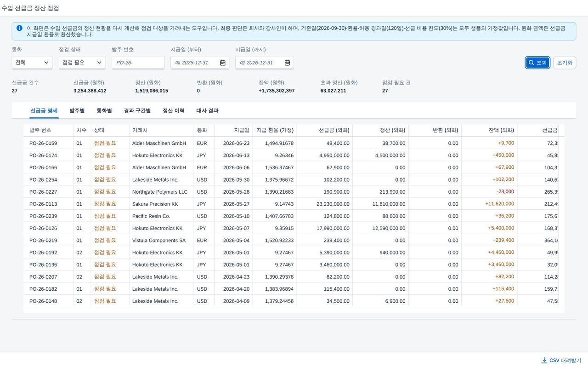The width and height of the screenshot is (588, 368).
Task: Open the 통화별 tab
Action: (104, 111)
